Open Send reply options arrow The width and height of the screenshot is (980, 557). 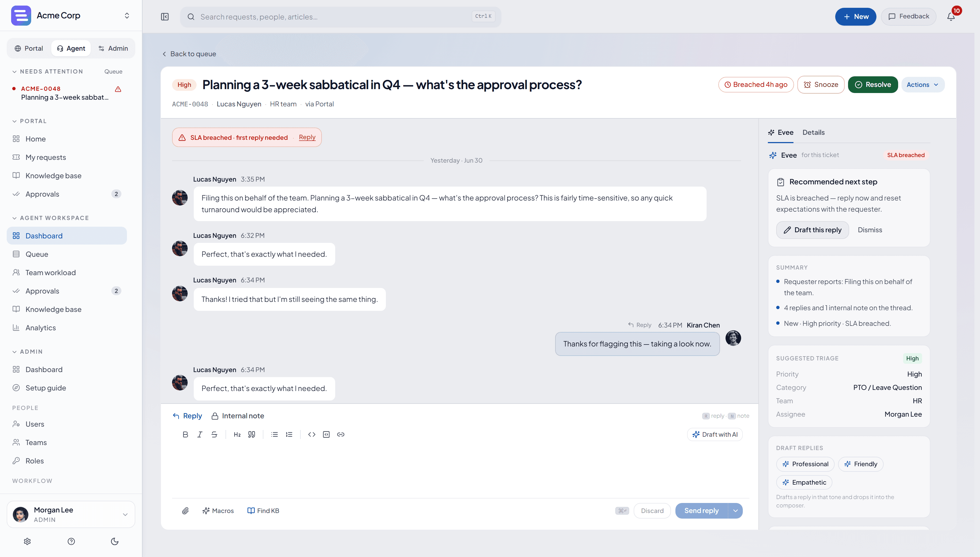(735, 511)
